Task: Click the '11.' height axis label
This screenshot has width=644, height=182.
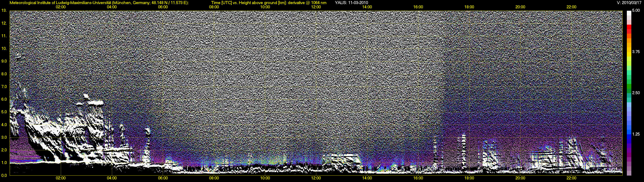Action: (4, 36)
